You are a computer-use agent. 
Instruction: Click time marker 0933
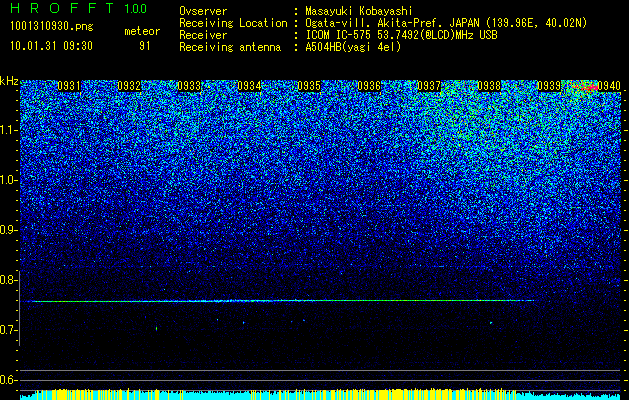point(189,86)
